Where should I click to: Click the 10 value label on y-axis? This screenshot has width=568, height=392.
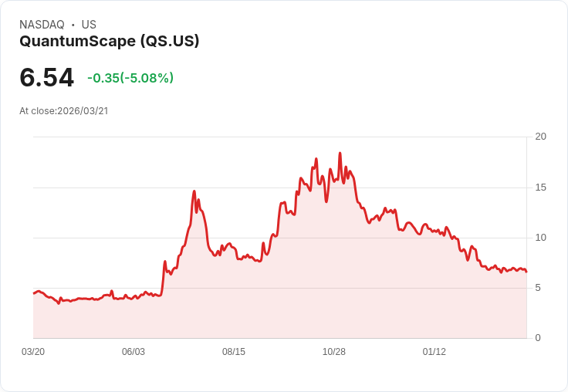(x=540, y=238)
